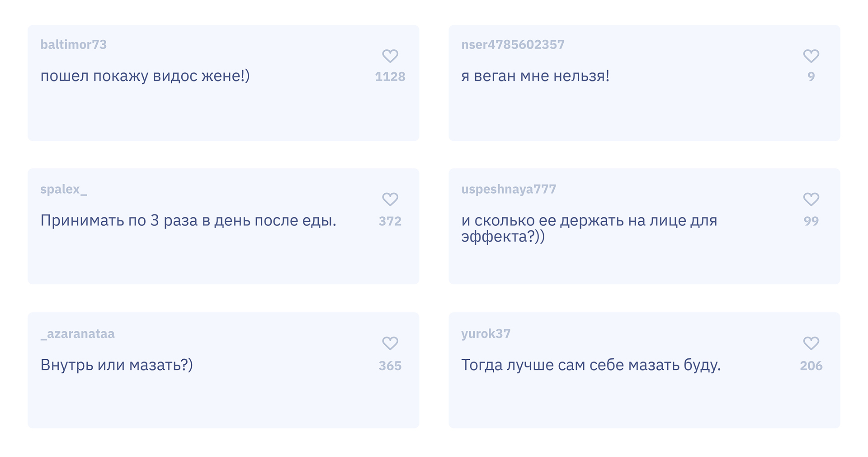Visit uspeshnaya777's profile name

click(508, 189)
